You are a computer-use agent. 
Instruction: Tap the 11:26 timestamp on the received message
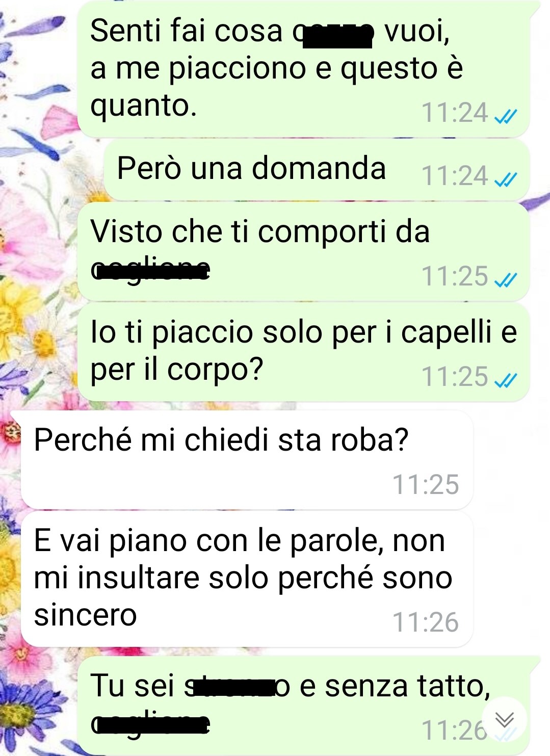426,622
